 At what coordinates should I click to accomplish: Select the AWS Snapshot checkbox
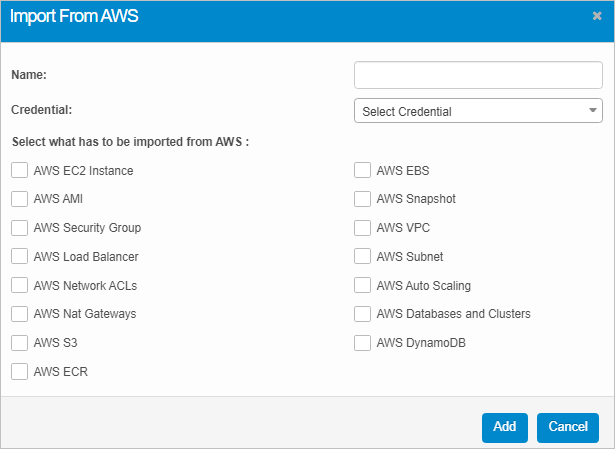point(363,199)
